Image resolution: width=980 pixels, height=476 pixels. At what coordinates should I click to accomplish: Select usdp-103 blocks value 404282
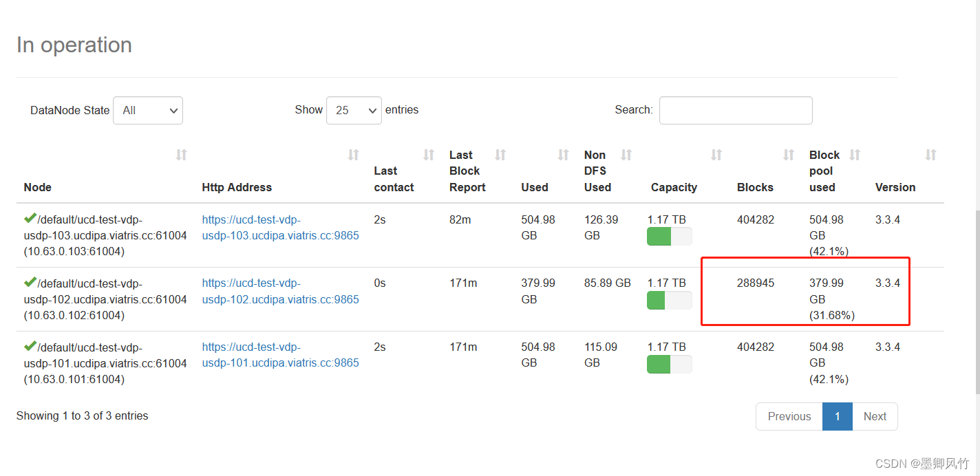pyautogui.click(x=756, y=219)
